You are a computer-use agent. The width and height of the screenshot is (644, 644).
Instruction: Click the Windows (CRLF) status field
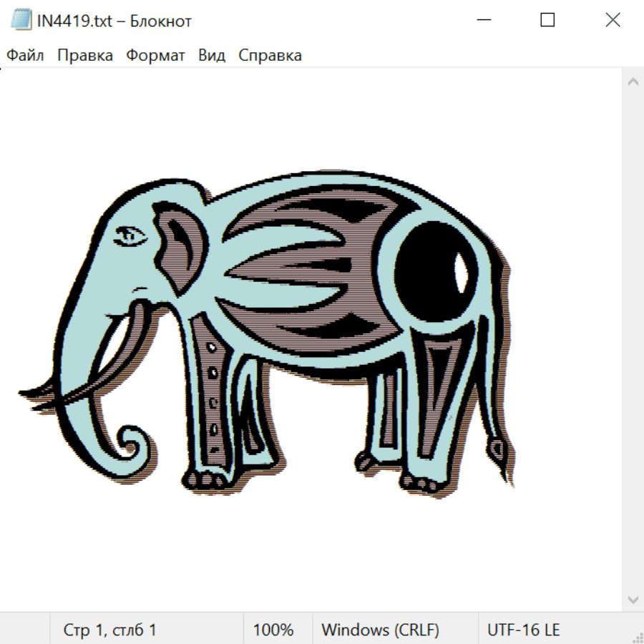380,630
